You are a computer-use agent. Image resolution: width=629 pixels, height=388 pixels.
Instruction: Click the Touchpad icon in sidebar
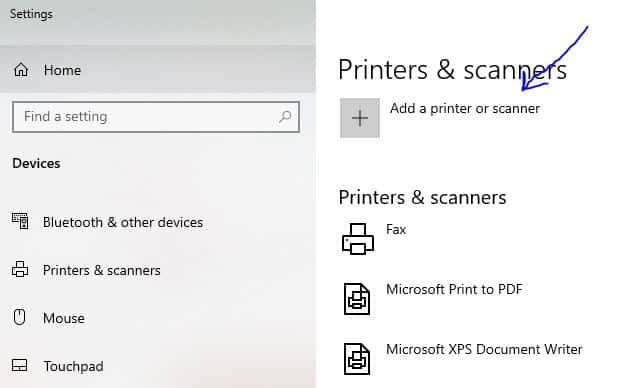coord(20,365)
